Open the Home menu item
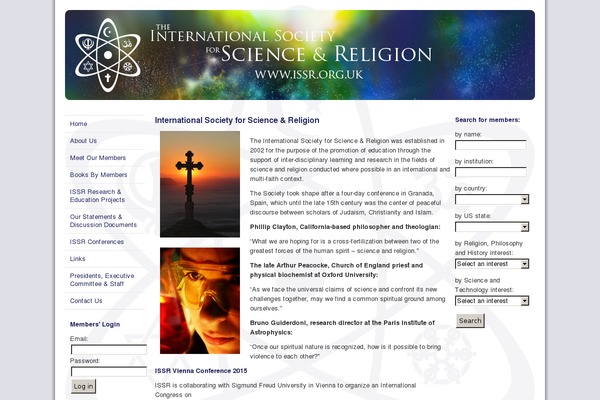 [78, 124]
